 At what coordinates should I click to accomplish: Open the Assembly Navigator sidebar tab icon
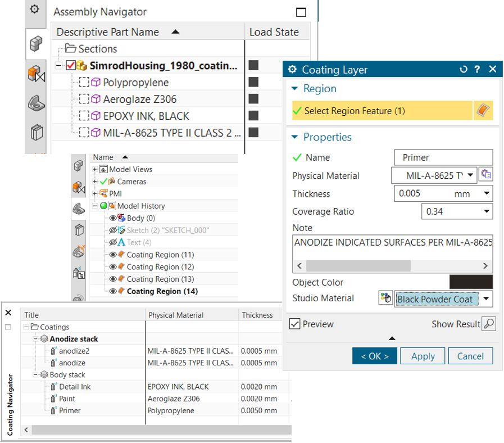37,44
